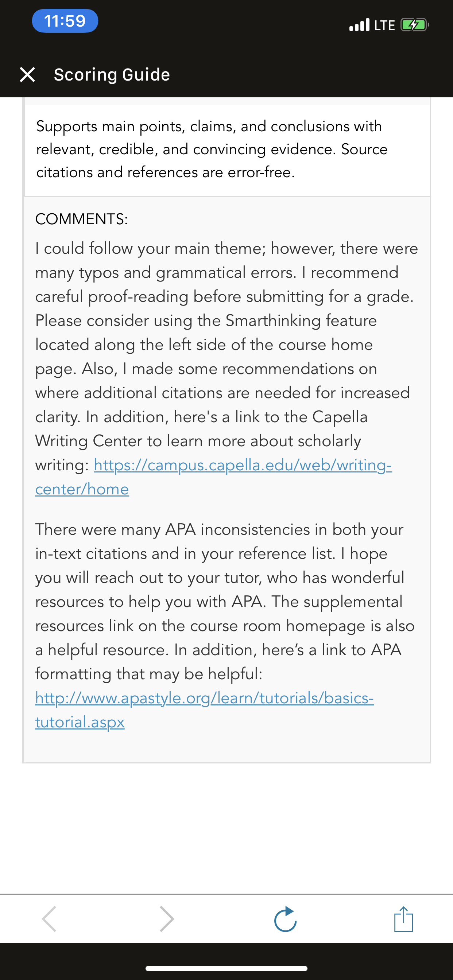This screenshot has height=980, width=453.
Task: Tap the battery charging indicator
Action: (415, 25)
